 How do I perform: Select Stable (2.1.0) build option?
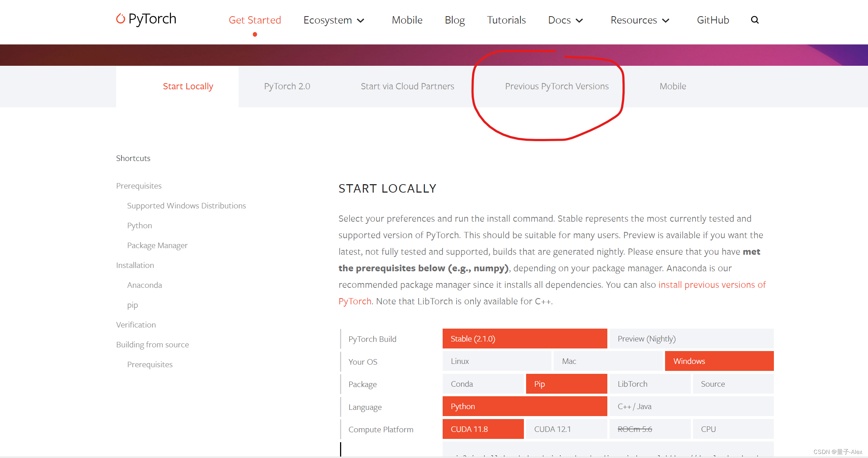point(525,339)
